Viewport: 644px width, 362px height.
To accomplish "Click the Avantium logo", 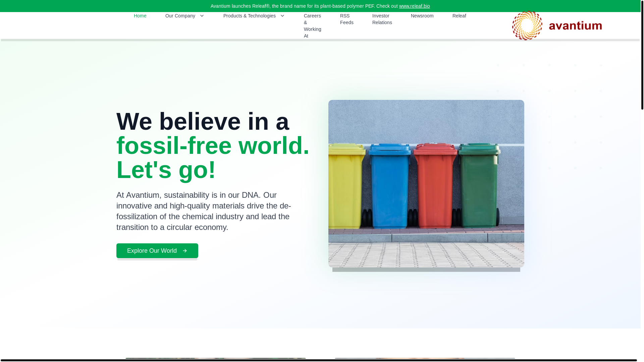I will pos(557,25).
